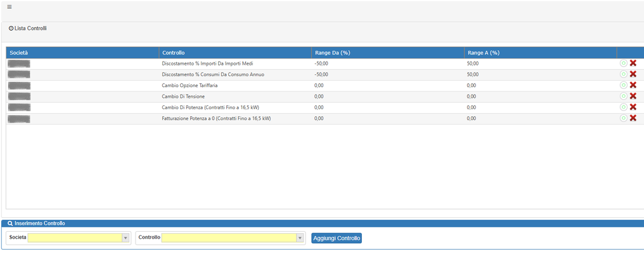Click Range A 50,00 in the Consumo Annuo row
Viewport: 644px width, 254px height.
point(473,74)
